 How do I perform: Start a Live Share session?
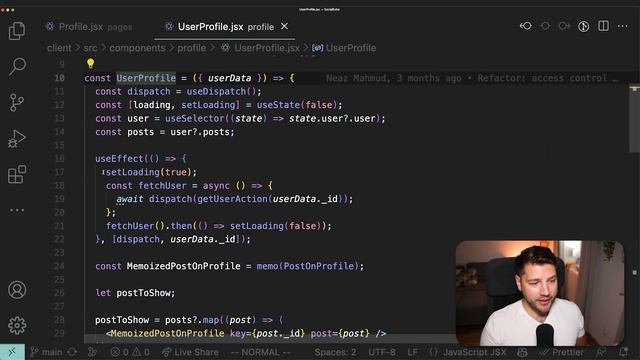190,352
